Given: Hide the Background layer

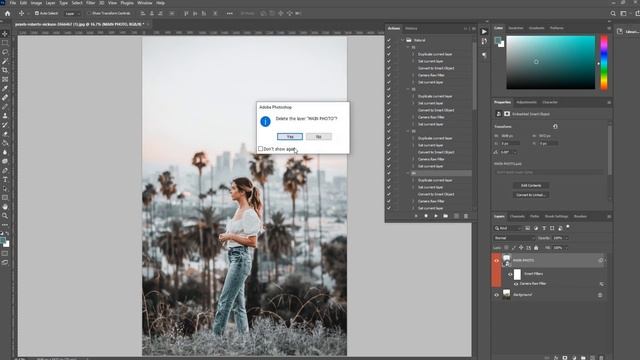Looking at the screenshot, I should pyautogui.click(x=497, y=295).
